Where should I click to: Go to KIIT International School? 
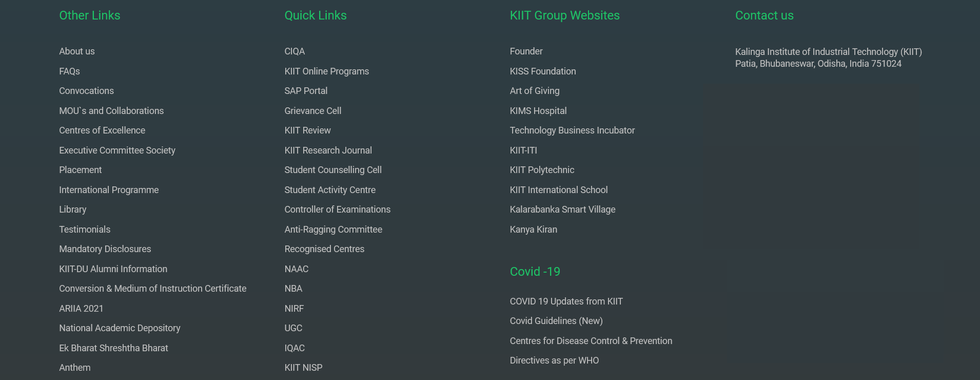pos(559,190)
